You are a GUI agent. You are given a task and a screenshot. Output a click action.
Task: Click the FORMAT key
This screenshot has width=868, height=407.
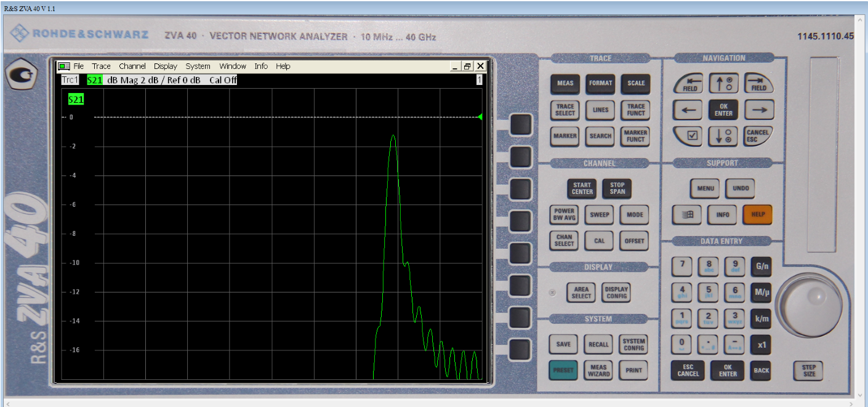pos(600,84)
